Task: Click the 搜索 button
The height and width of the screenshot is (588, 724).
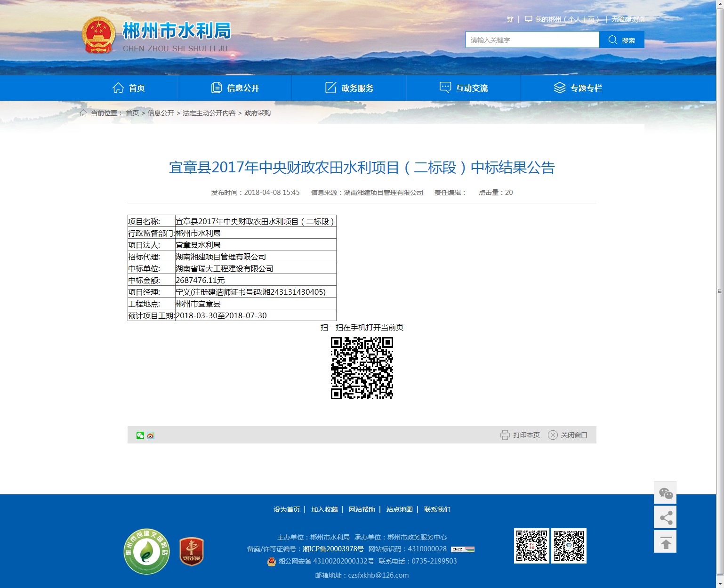Action: [x=622, y=40]
